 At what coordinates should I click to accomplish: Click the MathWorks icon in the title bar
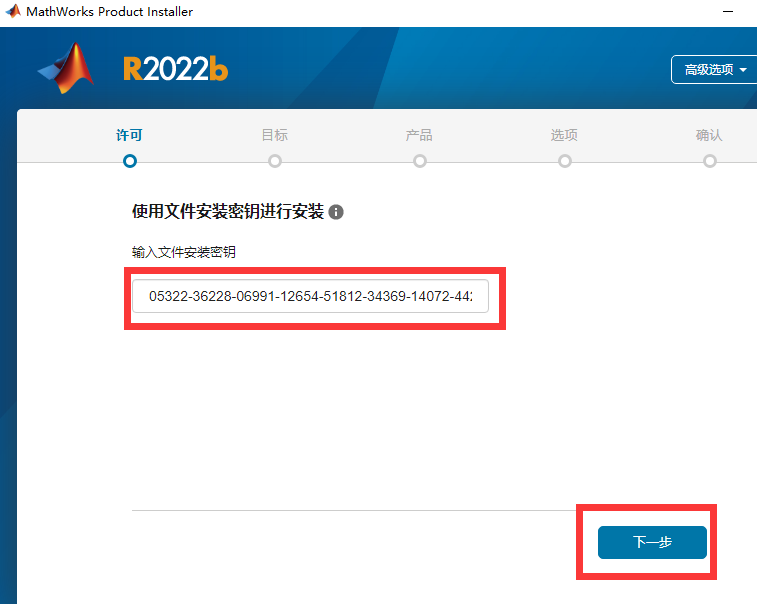pos(13,11)
